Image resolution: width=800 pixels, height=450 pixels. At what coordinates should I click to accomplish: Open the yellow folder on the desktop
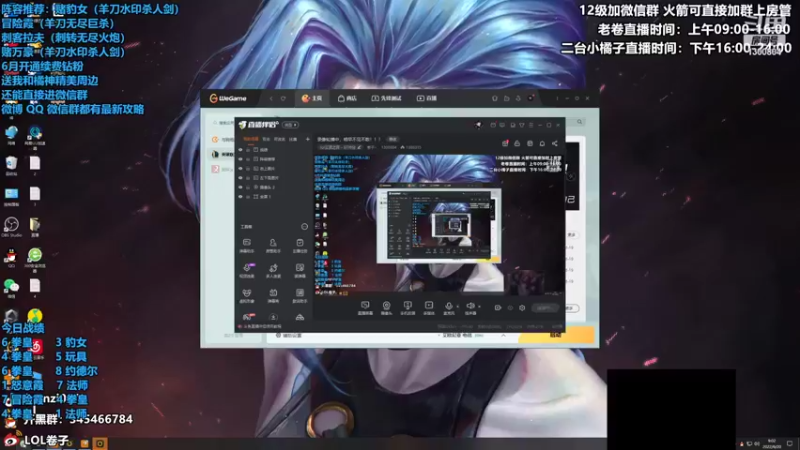click(35, 227)
